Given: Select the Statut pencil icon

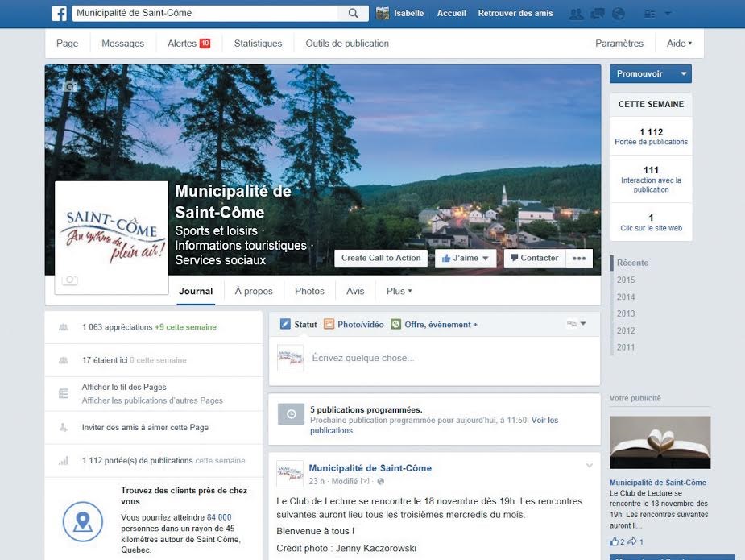Looking at the screenshot, I should (x=285, y=324).
